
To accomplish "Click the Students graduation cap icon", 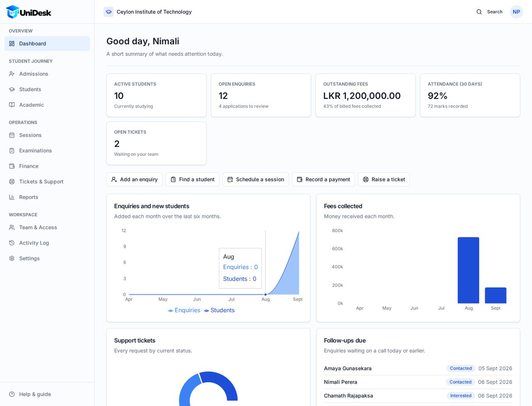I will point(12,89).
